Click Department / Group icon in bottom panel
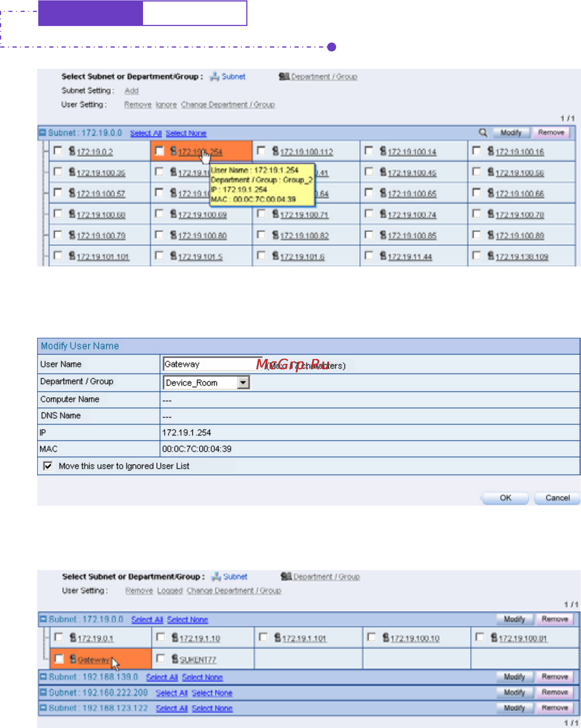Viewport: 581px width, 728px height. (286, 577)
